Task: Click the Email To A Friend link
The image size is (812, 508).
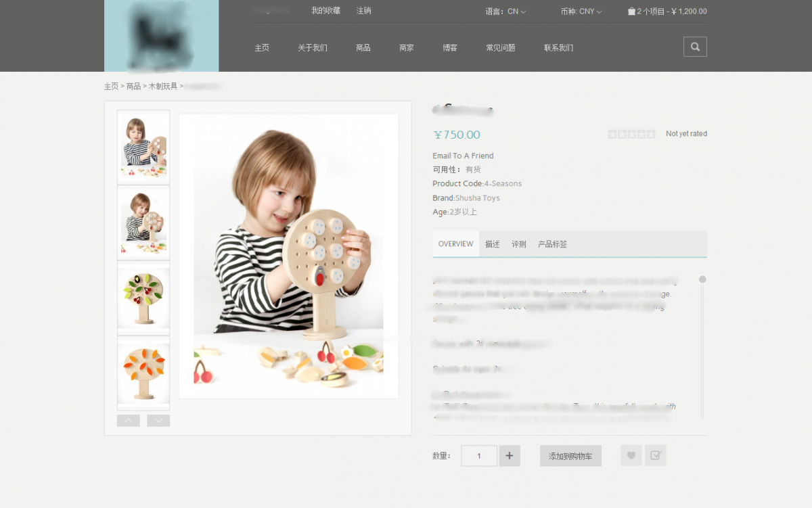Action: click(463, 156)
